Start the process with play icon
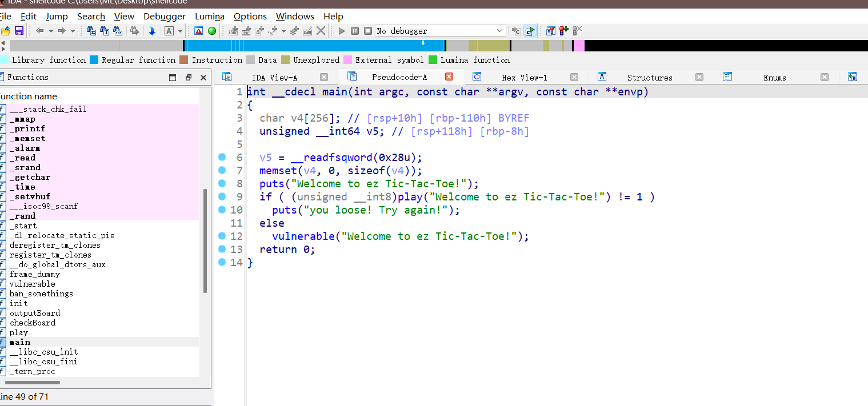Screen dimensions: 868x406 (342, 31)
